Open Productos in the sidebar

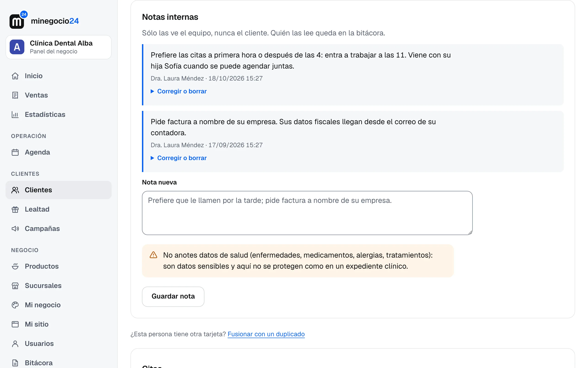tap(59, 266)
